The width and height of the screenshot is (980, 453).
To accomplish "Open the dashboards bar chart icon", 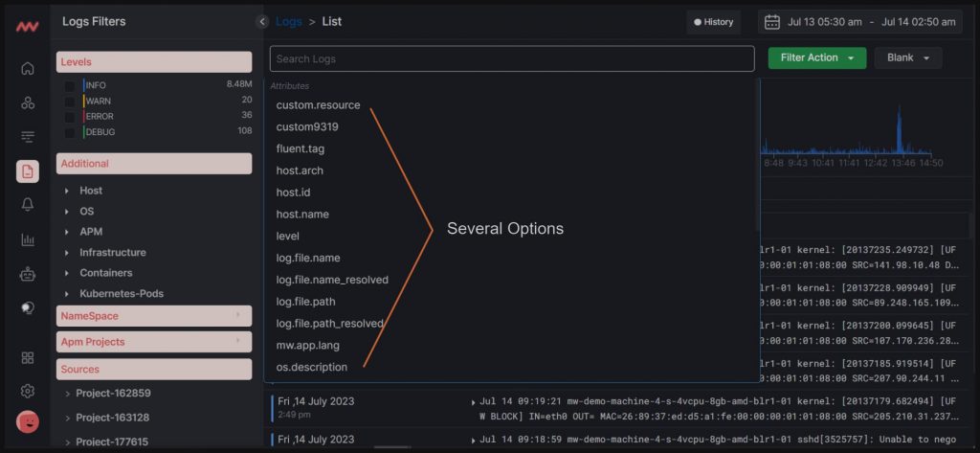I will [28, 239].
